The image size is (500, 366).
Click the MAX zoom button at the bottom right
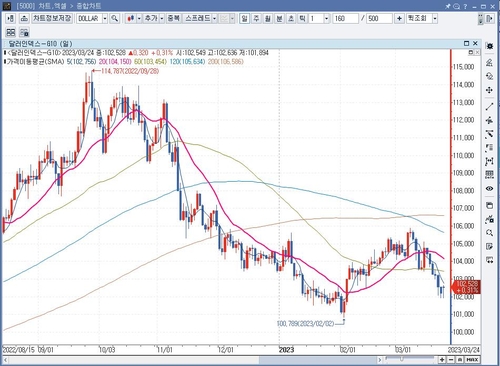(x=472, y=360)
